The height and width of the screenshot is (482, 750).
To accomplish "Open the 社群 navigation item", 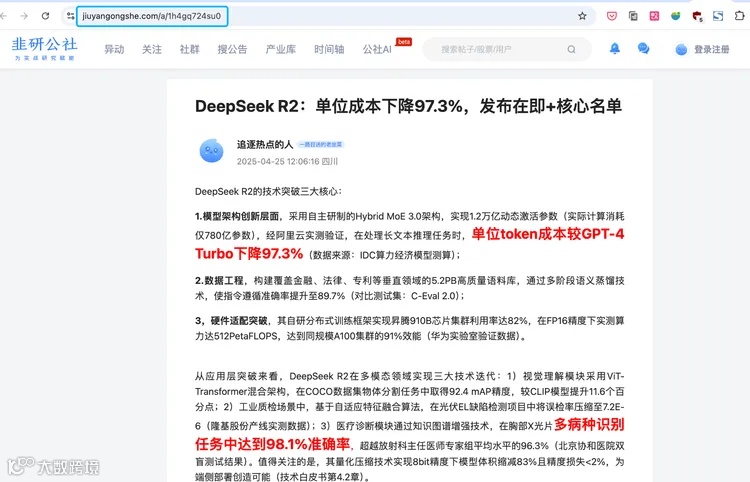I will [x=190, y=49].
